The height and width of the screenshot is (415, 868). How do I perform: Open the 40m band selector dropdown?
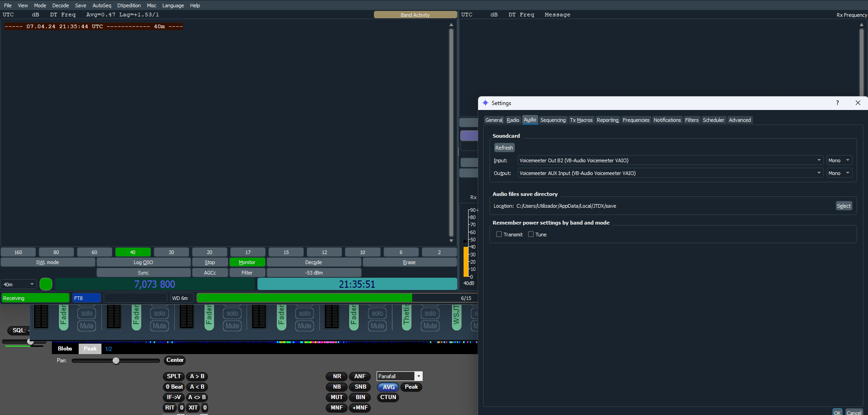tap(19, 285)
